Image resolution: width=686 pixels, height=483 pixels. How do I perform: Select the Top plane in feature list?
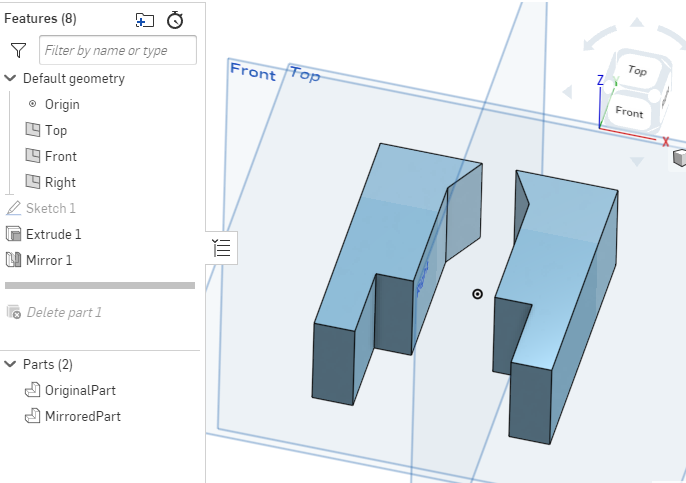pyautogui.click(x=55, y=130)
